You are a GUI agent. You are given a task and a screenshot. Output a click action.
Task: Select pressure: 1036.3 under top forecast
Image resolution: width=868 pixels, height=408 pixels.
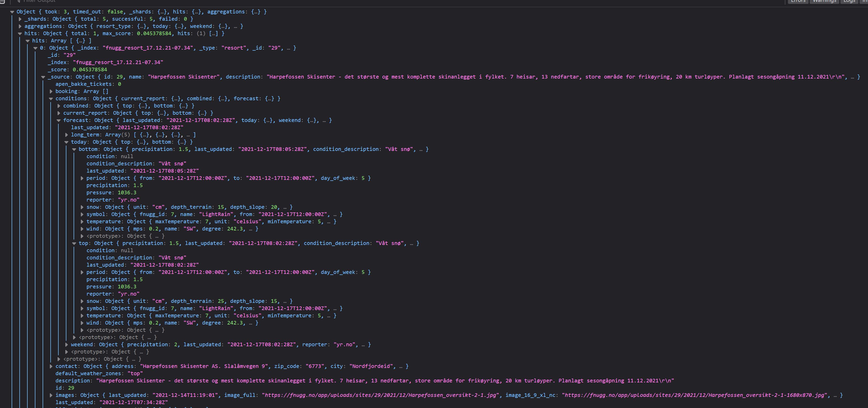click(112, 287)
